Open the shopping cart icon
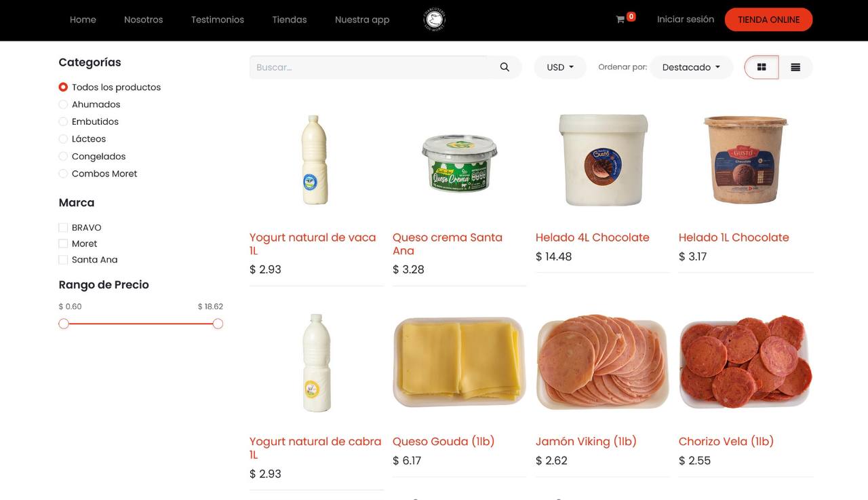The width and height of the screenshot is (868, 500). point(620,20)
